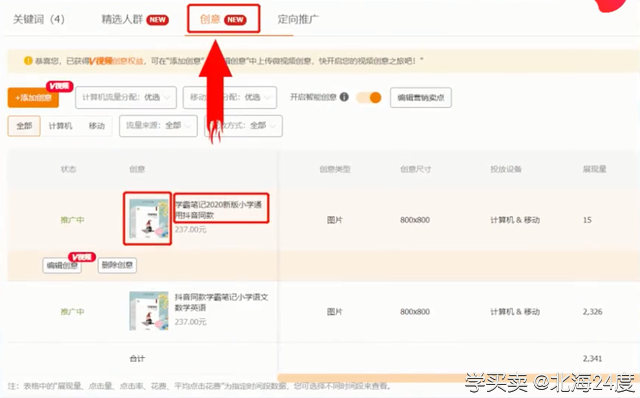Click the 展现量 value 15

(x=587, y=220)
